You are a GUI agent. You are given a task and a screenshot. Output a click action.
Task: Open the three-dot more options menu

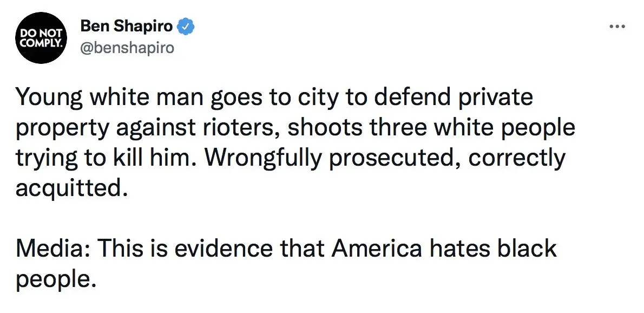click(x=617, y=27)
